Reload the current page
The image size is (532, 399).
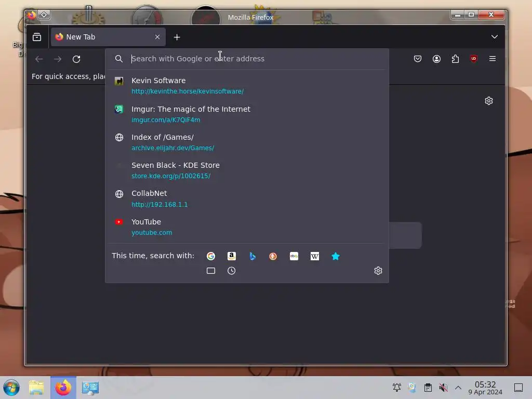76,59
